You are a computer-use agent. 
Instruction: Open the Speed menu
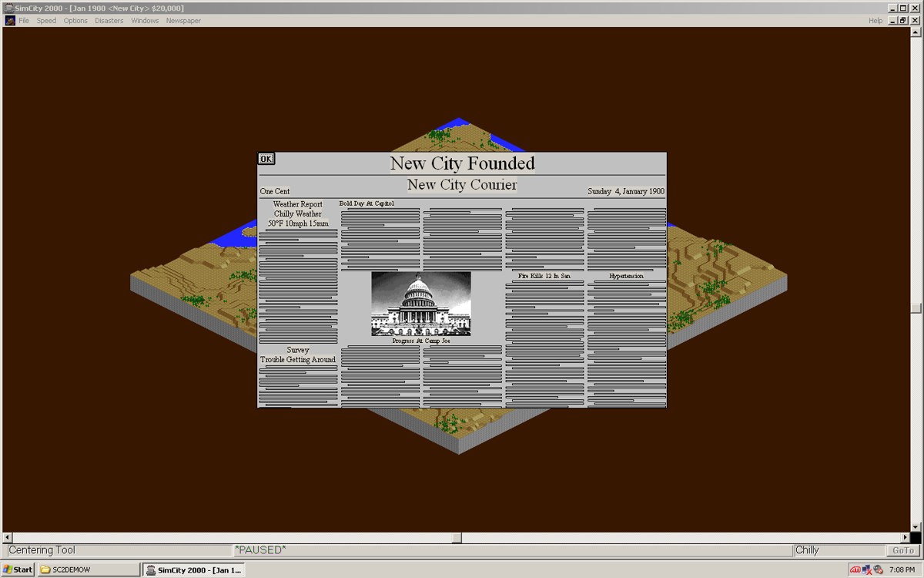(45, 21)
